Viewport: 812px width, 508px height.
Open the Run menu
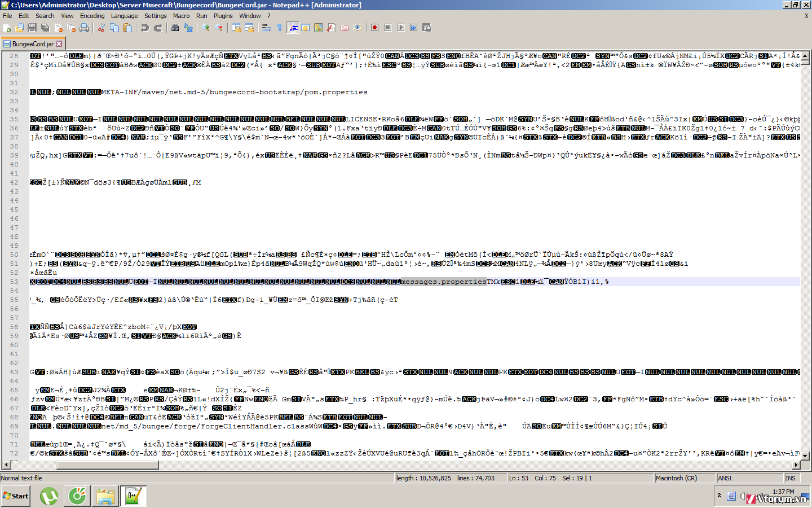click(x=202, y=16)
